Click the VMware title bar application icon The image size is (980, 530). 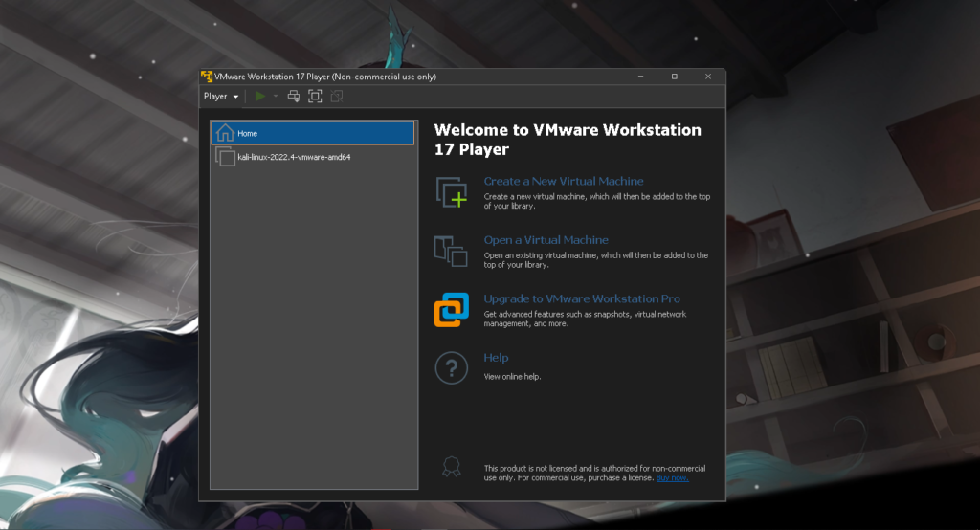pyautogui.click(x=207, y=77)
